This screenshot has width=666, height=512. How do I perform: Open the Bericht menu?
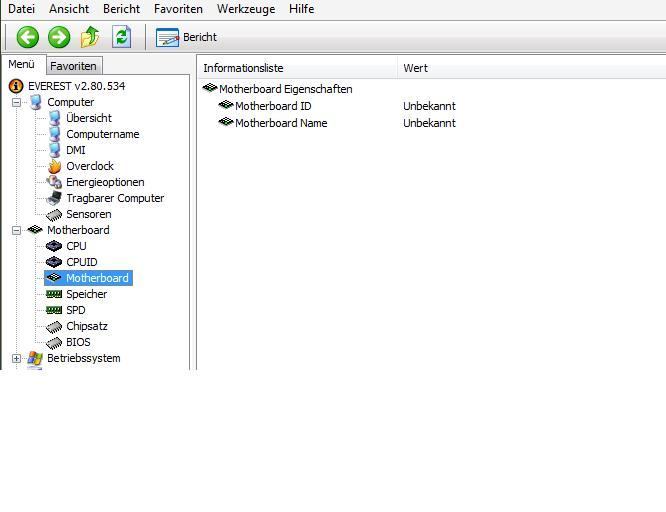[121, 9]
